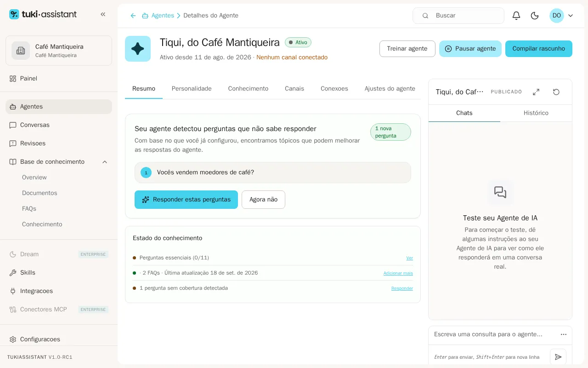
Task: Collapse the sidebar with double-chevron icon
Action: pos(103,14)
